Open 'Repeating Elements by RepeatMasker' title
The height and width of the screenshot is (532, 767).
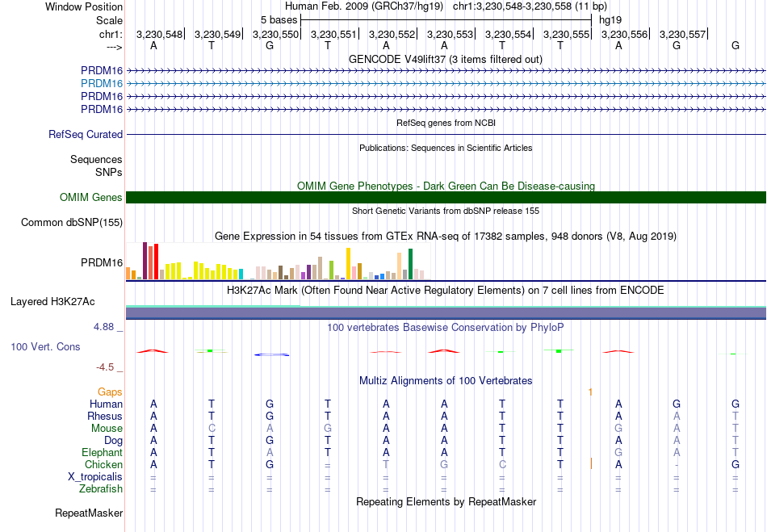(x=446, y=501)
